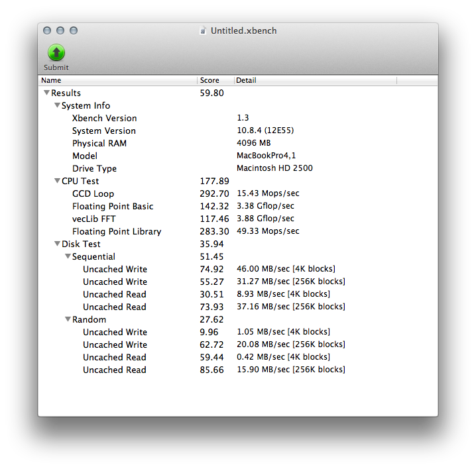The image size is (476, 469).
Task: Click the Random score 27.62
Action: [x=211, y=319]
